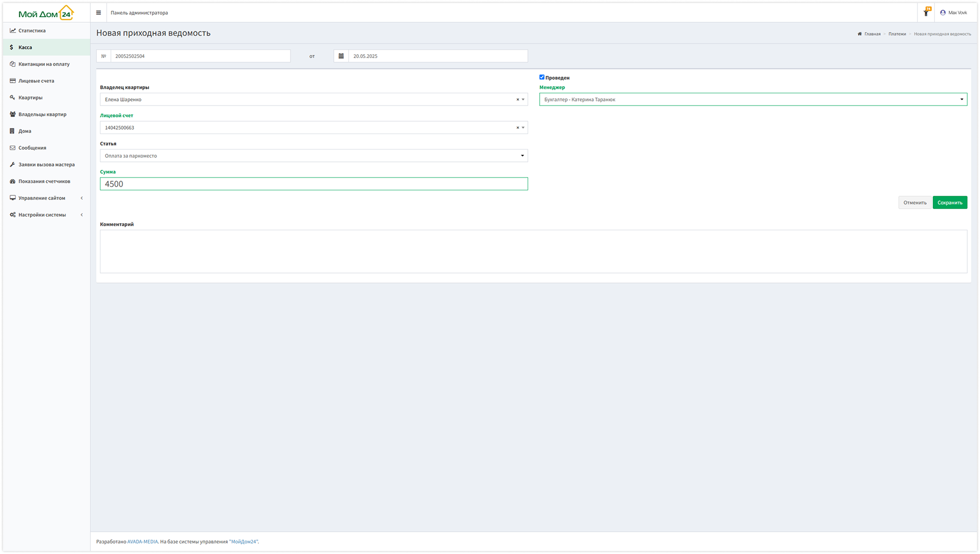
Task: Open the Max Vovk user profile menu
Action: point(954,13)
